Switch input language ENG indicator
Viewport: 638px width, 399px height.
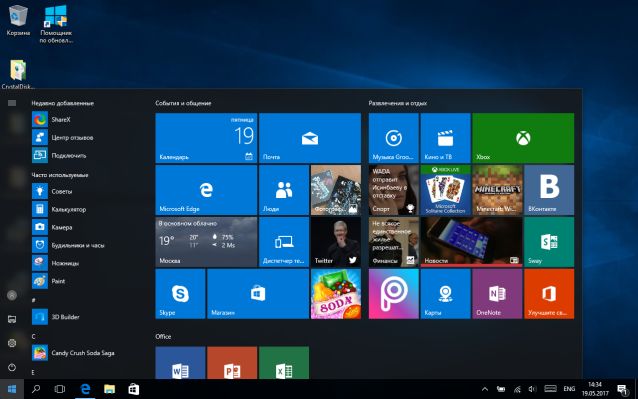click(x=569, y=389)
